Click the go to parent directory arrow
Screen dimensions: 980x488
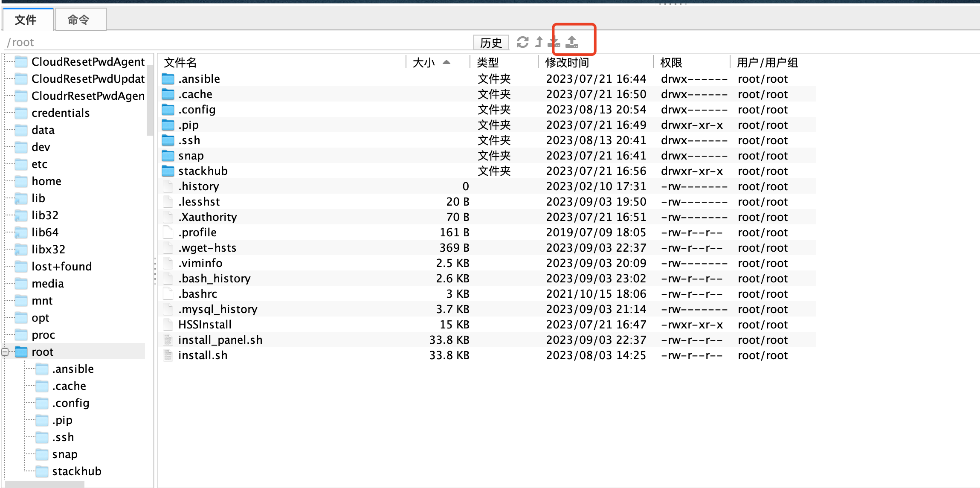pyautogui.click(x=539, y=42)
